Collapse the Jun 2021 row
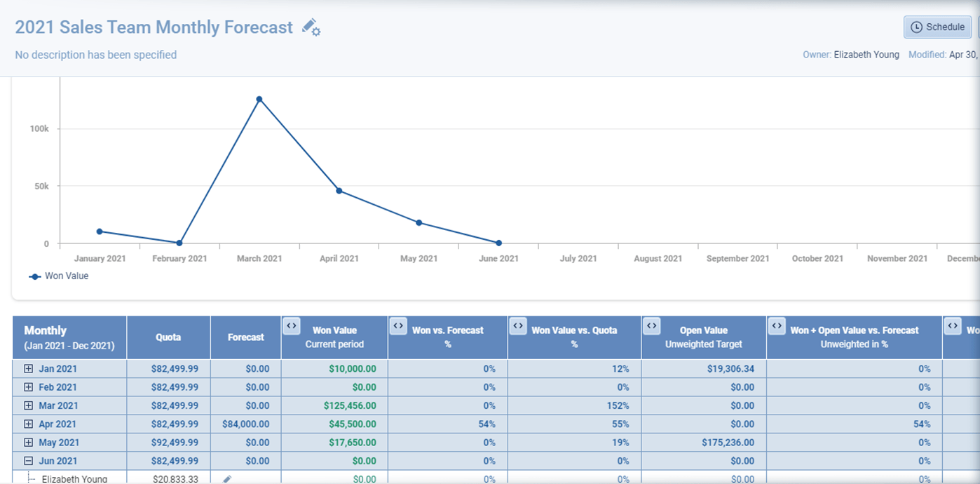The height and width of the screenshot is (484, 980). (x=27, y=461)
